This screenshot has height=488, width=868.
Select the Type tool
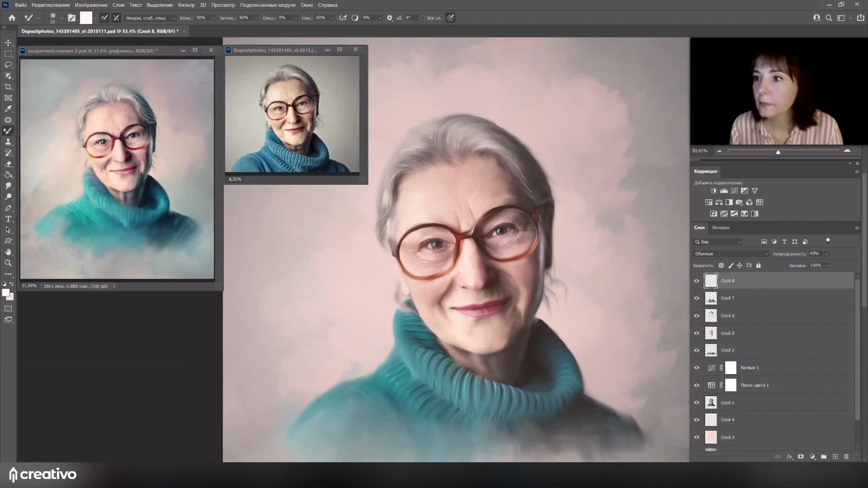coord(8,219)
